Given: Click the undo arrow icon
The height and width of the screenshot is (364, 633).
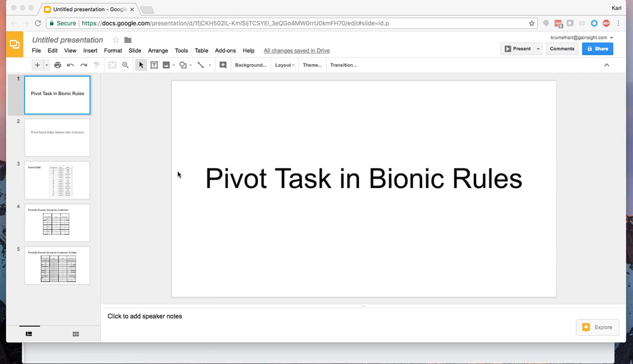Looking at the screenshot, I should 70,65.
